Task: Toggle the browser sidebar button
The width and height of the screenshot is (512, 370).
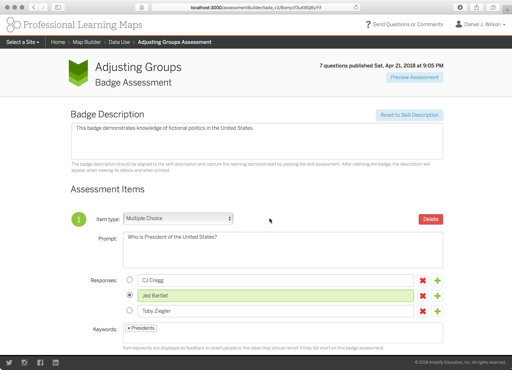Action: [x=58, y=7]
